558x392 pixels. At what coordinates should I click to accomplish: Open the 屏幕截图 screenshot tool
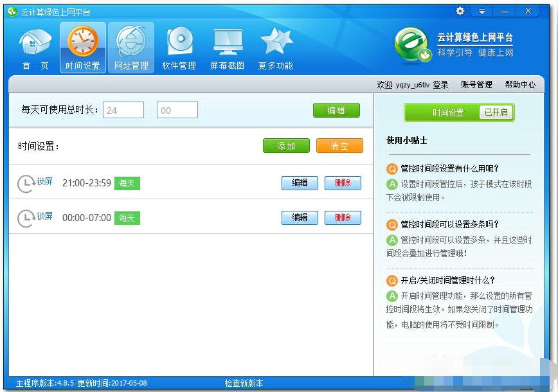[x=226, y=47]
